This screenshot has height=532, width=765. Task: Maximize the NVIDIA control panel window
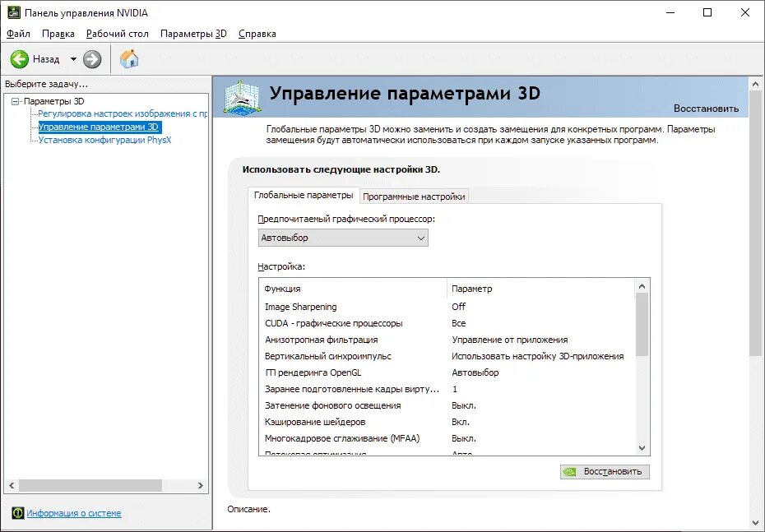click(707, 12)
